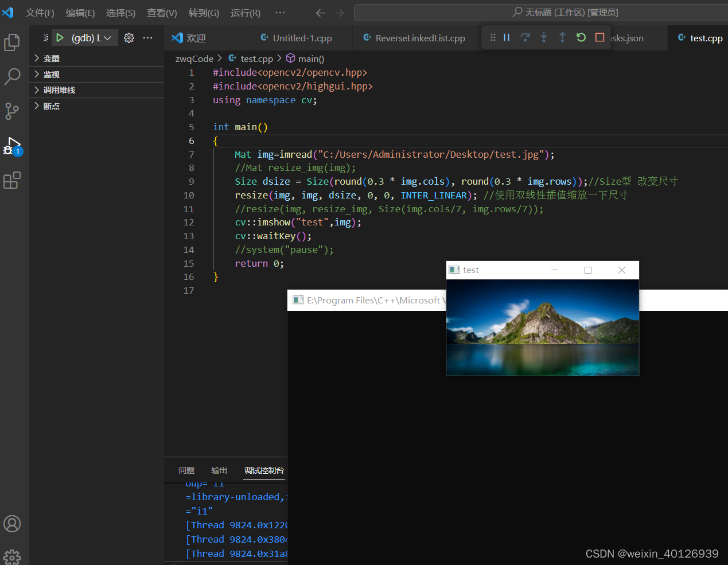
Task: Open the 转到(G) menu
Action: (x=204, y=13)
